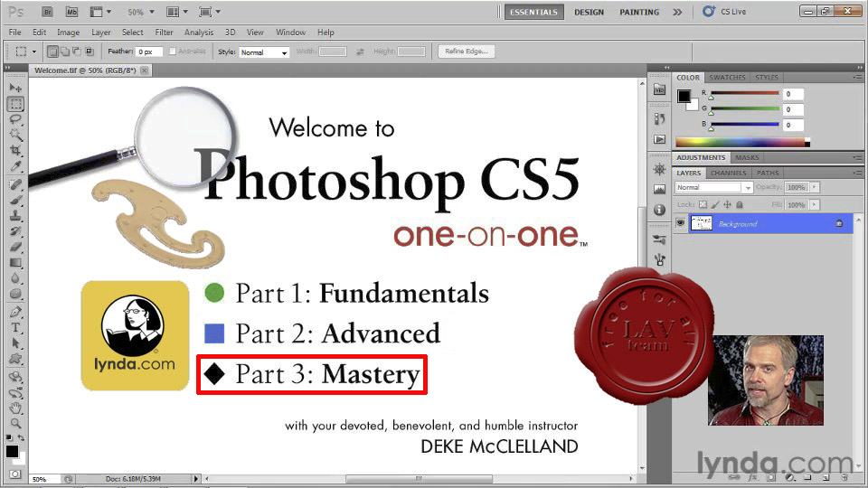The image size is (868, 488).
Task: Toggle Quick Mask mode button
Action: pos(15,474)
